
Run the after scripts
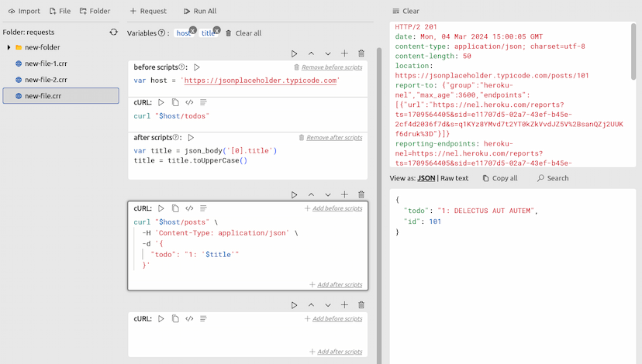pos(191,137)
